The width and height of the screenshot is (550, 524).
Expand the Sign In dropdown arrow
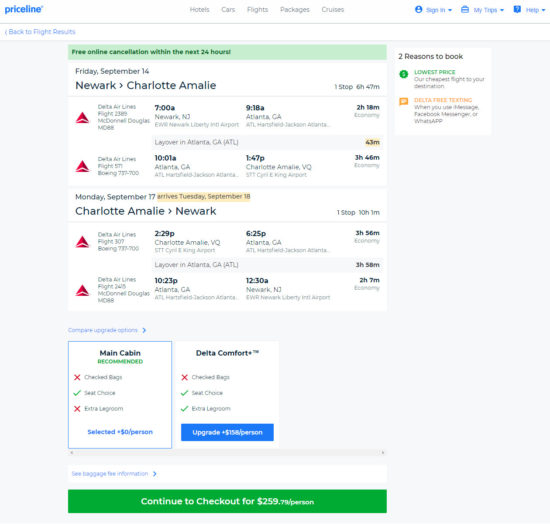click(450, 10)
